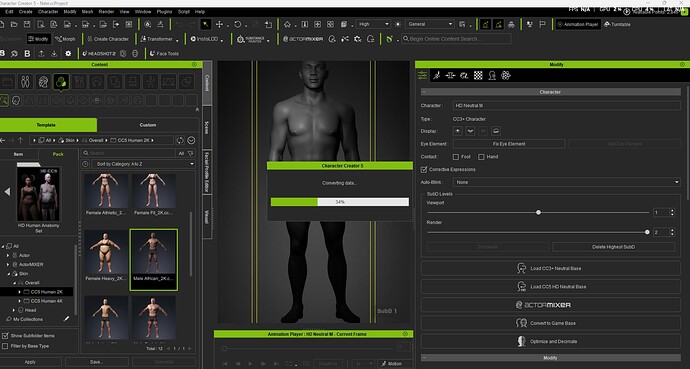Open the head profile tab in Modify
690x369 pixels.
click(x=492, y=76)
